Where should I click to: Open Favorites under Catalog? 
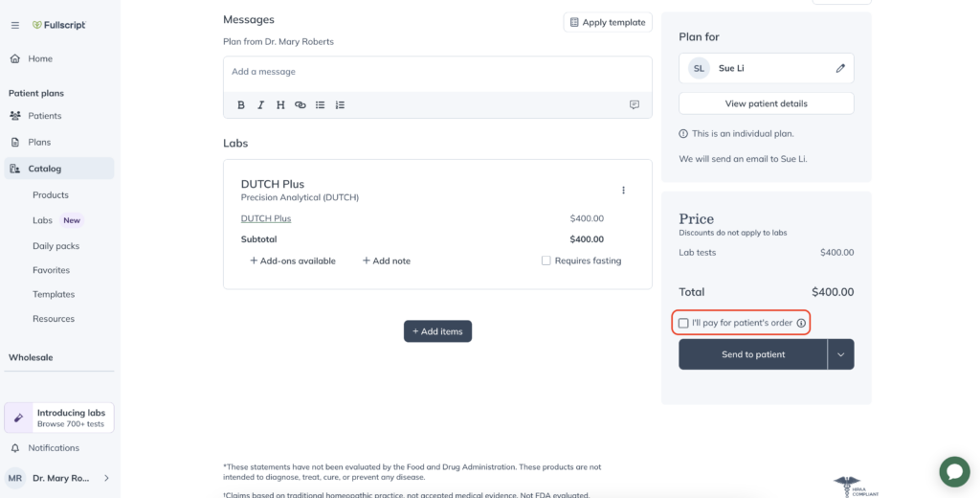tap(52, 270)
